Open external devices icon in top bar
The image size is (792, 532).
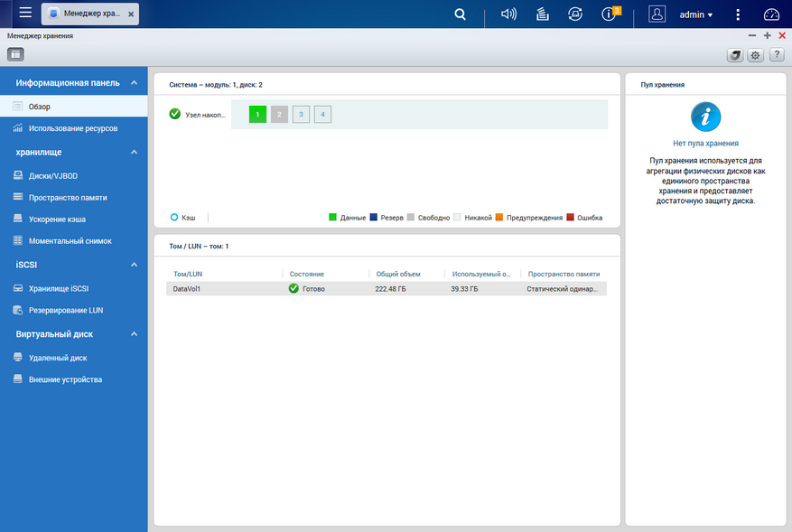tap(574, 14)
